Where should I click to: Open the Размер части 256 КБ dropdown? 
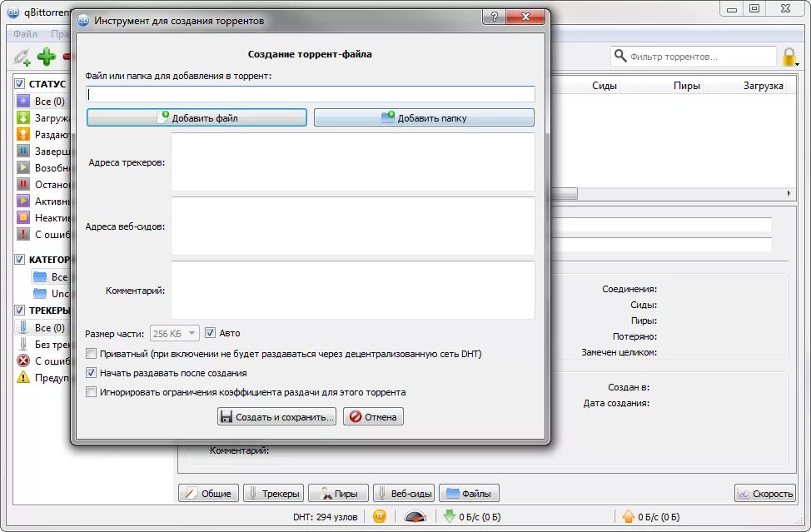click(x=174, y=334)
